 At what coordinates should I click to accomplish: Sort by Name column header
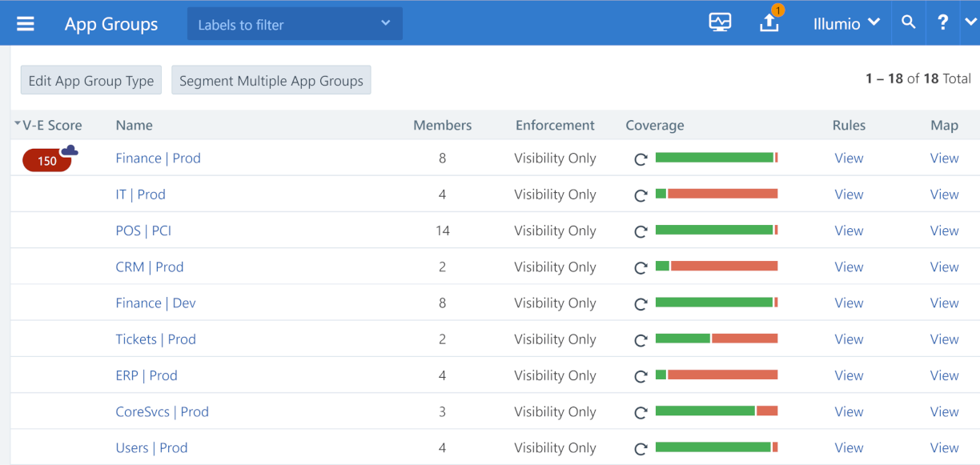[134, 125]
